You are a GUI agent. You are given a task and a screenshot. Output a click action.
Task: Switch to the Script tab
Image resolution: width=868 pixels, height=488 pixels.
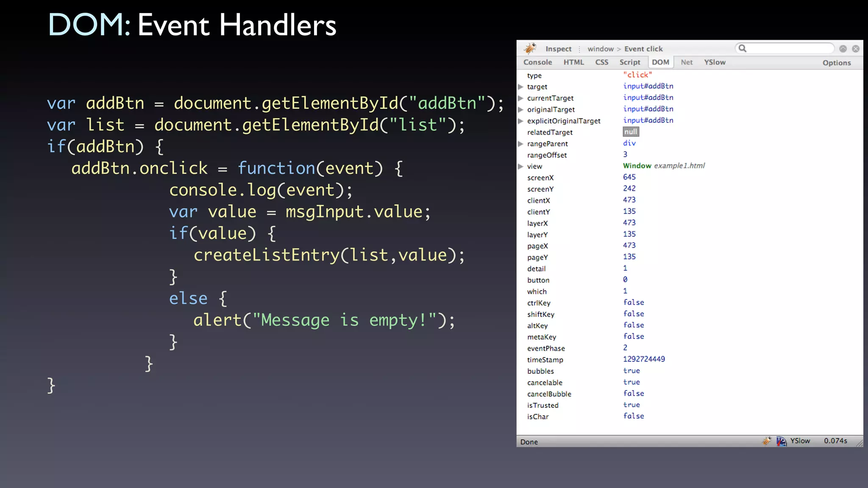pyautogui.click(x=630, y=62)
